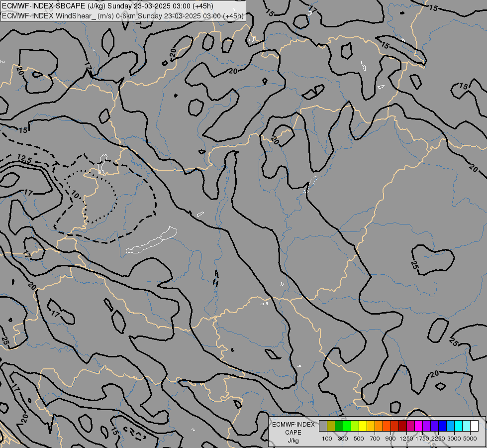This screenshot has width=487, height=448.
Task: Click the legend value 700
Action: point(375,439)
